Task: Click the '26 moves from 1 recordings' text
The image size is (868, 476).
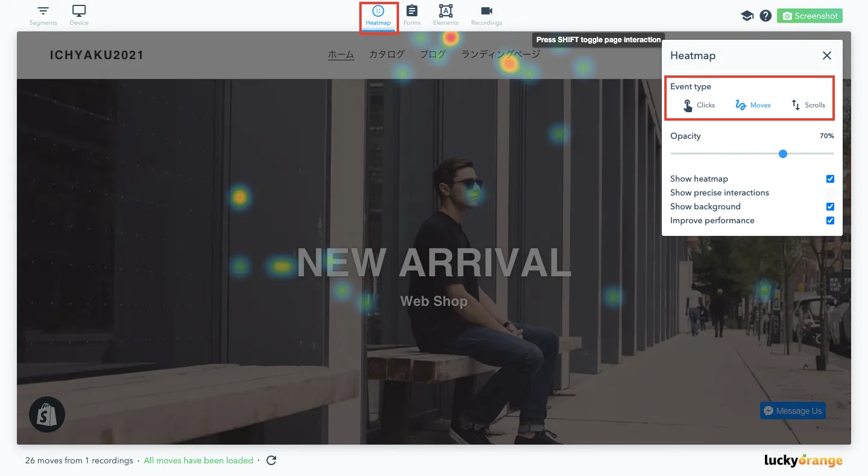Action: [x=79, y=460]
